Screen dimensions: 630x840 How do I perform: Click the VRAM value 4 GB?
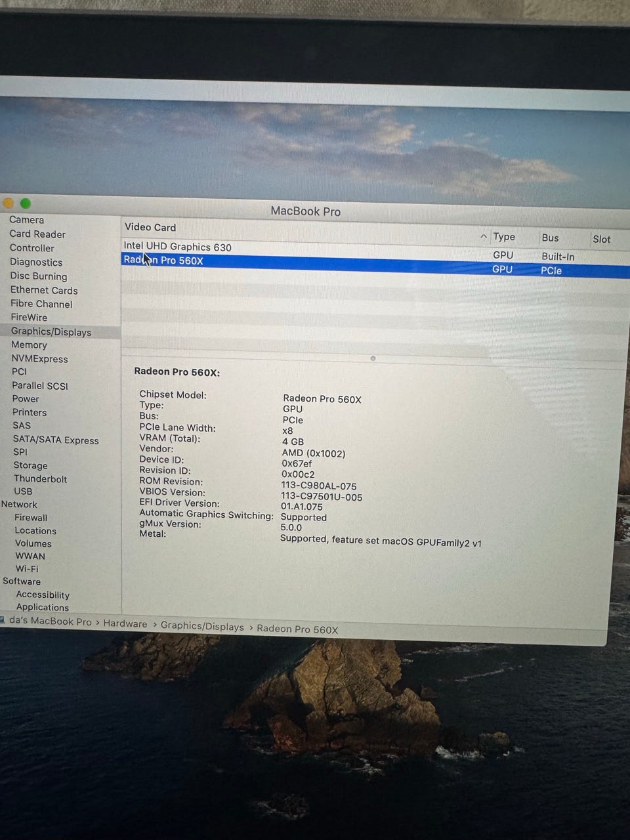(293, 442)
